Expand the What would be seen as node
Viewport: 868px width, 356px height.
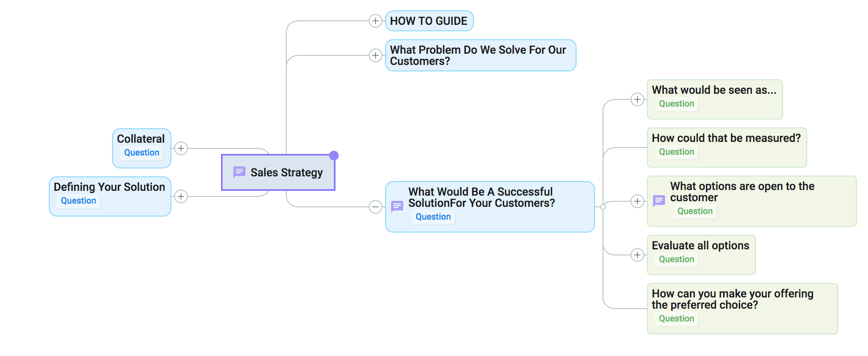[x=637, y=99]
